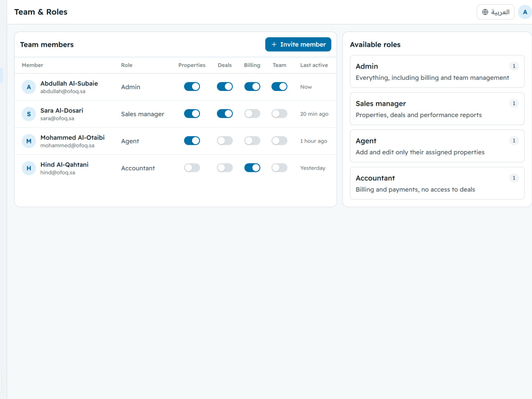Click the Agent role member count badge
532x399 pixels.
514,141
